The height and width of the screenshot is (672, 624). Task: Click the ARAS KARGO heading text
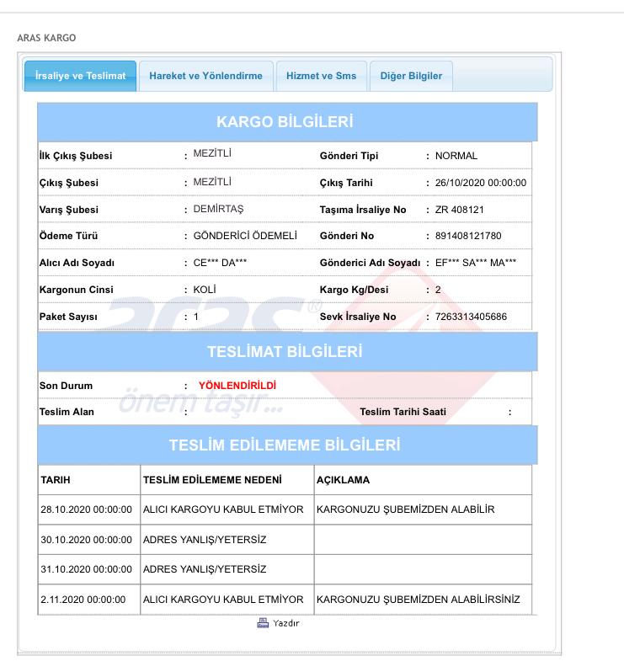click(x=46, y=38)
